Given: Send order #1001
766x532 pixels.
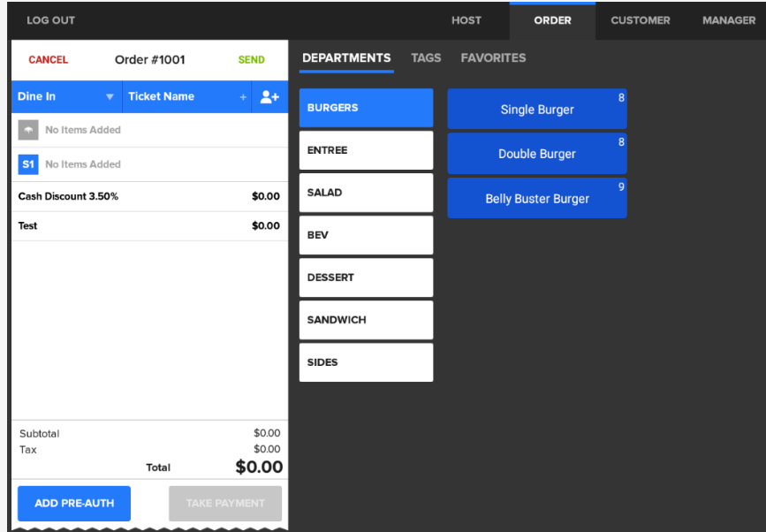Looking at the screenshot, I should [251, 60].
